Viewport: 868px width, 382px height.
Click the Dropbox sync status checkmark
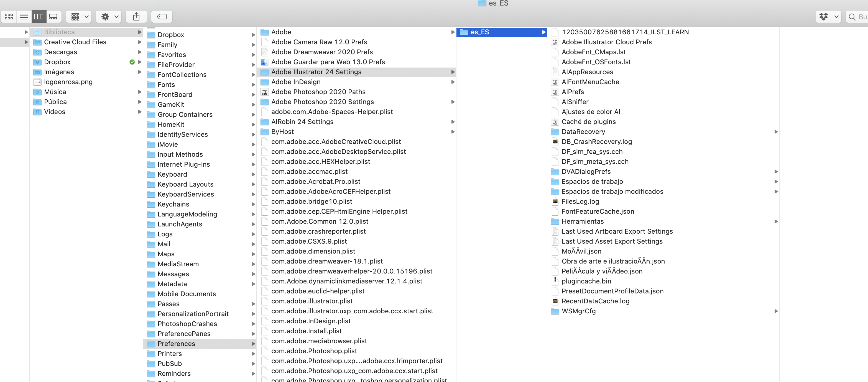132,62
